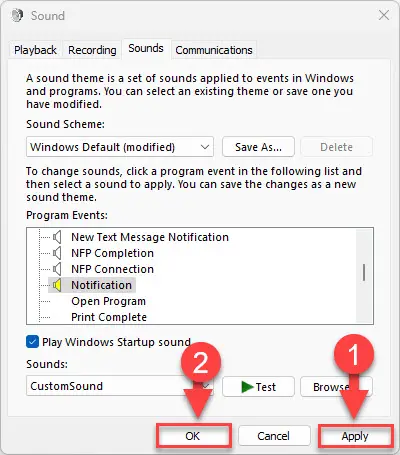The height and width of the screenshot is (455, 400).
Task: Switch to the Recording tab
Action: tap(92, 50)
